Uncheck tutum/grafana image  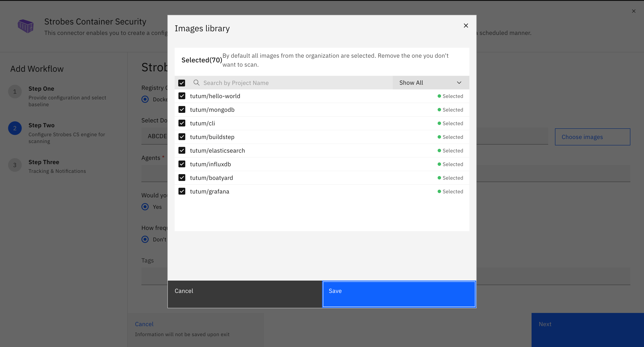pyautogui.click(x=182, y=191)
